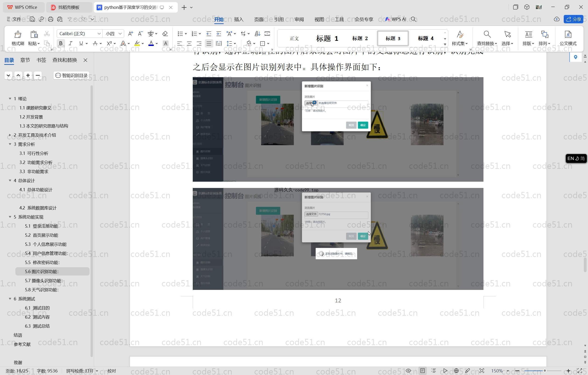
Task: Apply the 标题 2 style
Action: [360, 38]
